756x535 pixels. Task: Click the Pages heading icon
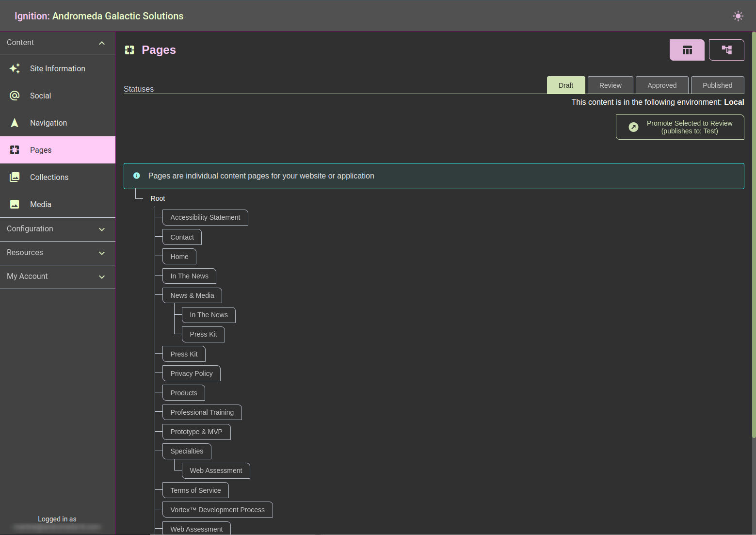pyautogui.click(x=129, y=50)
